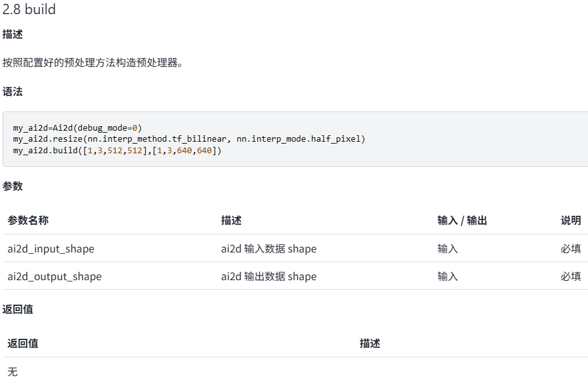Click 必填 in the ai2d_input_shape row
The height and width of the screenshot is (380, 588).
571,249
